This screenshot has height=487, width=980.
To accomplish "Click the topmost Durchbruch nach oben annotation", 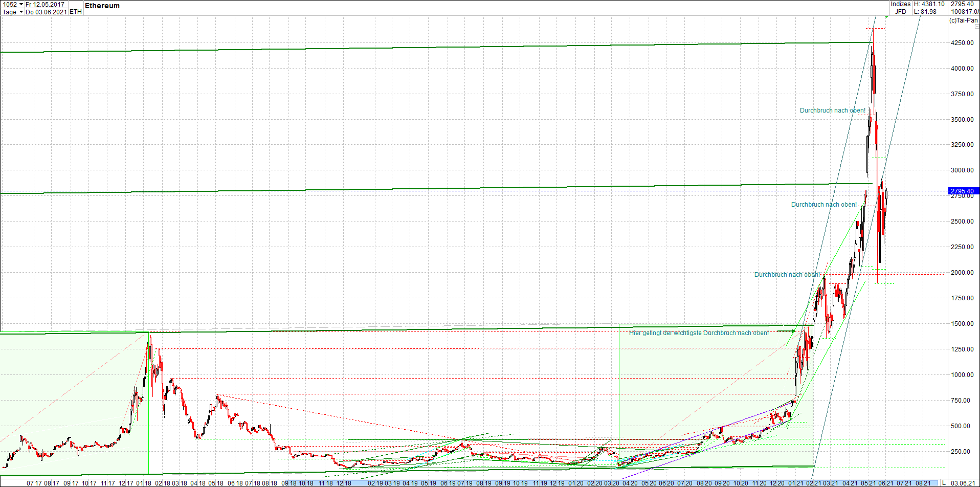I will 833,110.
